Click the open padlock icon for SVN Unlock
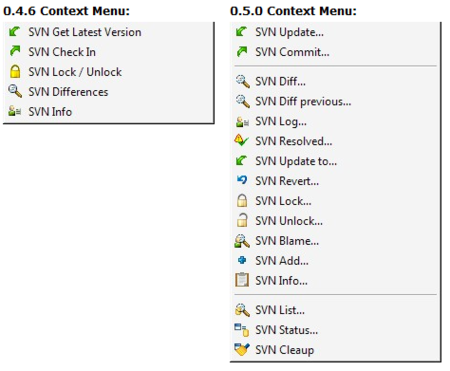 pyautogui.click(x=242, y=220)
